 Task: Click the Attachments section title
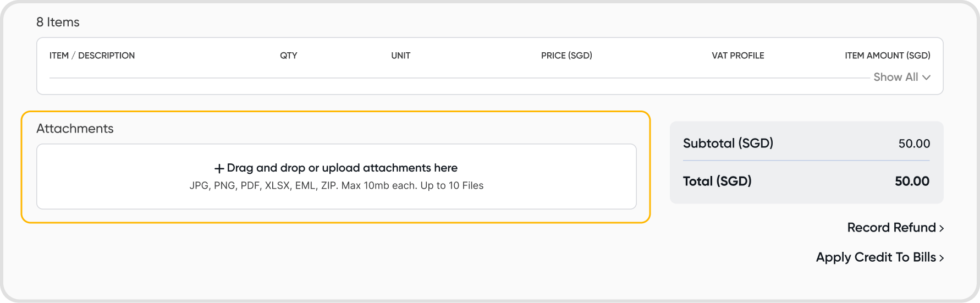coord(75,129)
